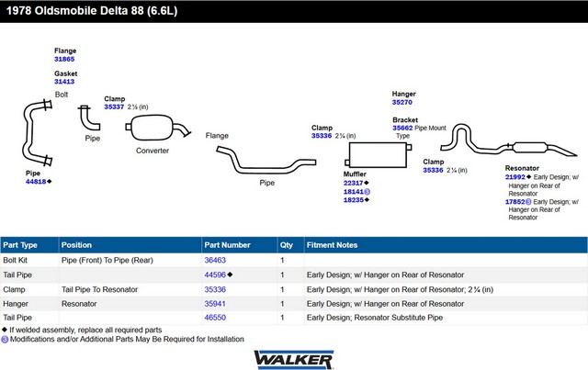
Task: Click the Qty column header
Action: tap(290, 245)
